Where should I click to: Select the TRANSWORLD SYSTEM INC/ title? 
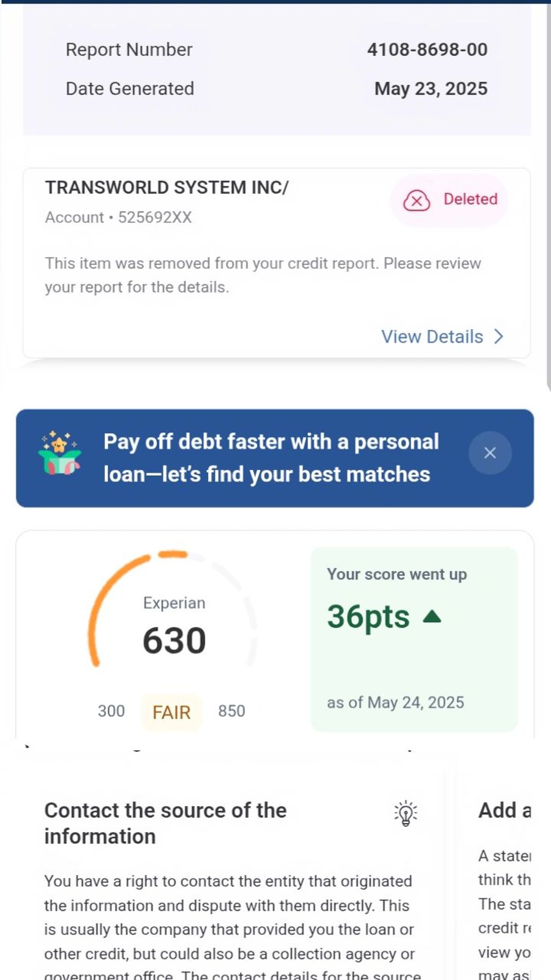[167, 188]
